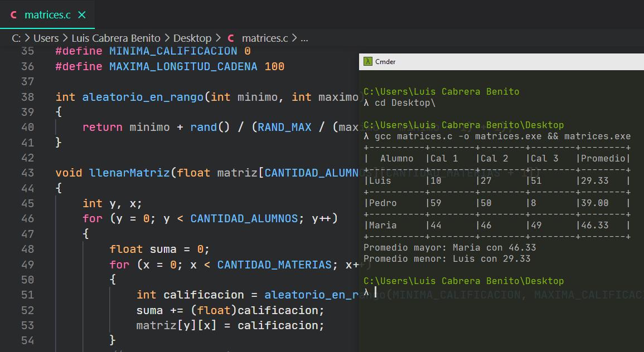Click line number 35 in the gutter
644x352 pixels.
pos(27,51)
